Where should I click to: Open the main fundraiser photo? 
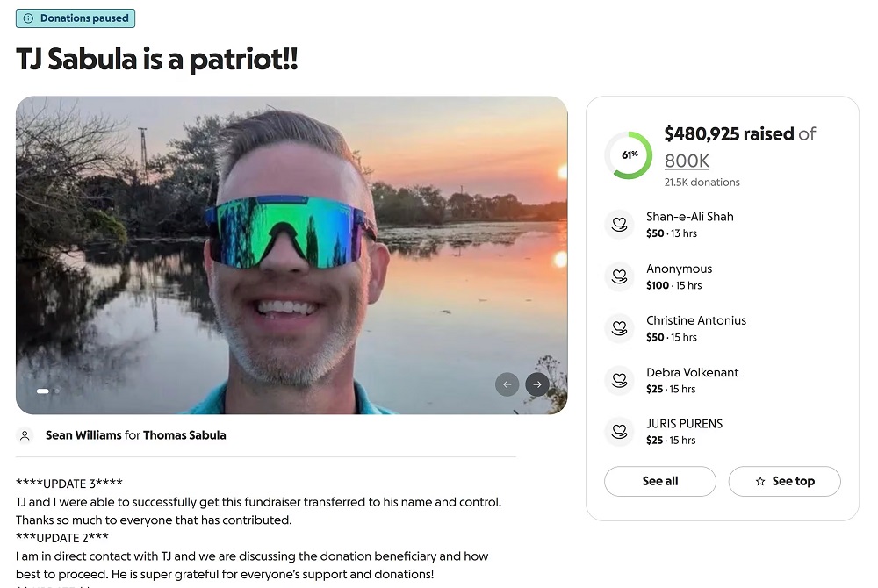(x=291, y=255)
